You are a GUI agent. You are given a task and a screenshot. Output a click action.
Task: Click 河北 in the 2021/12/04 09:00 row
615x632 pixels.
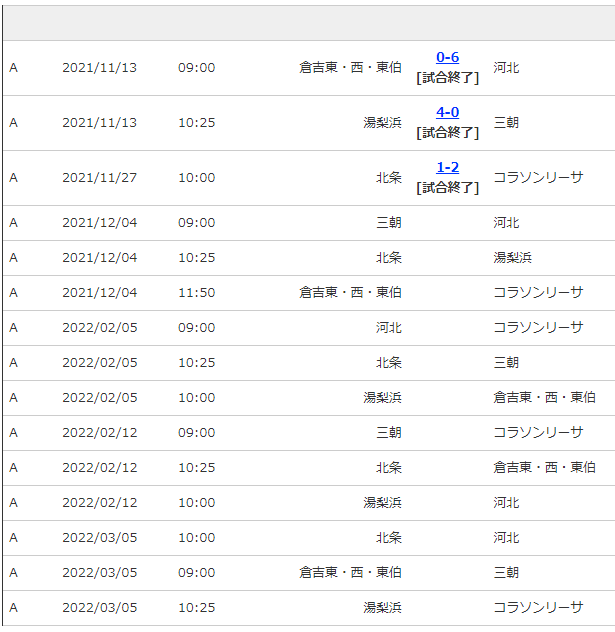coord(506,222)
